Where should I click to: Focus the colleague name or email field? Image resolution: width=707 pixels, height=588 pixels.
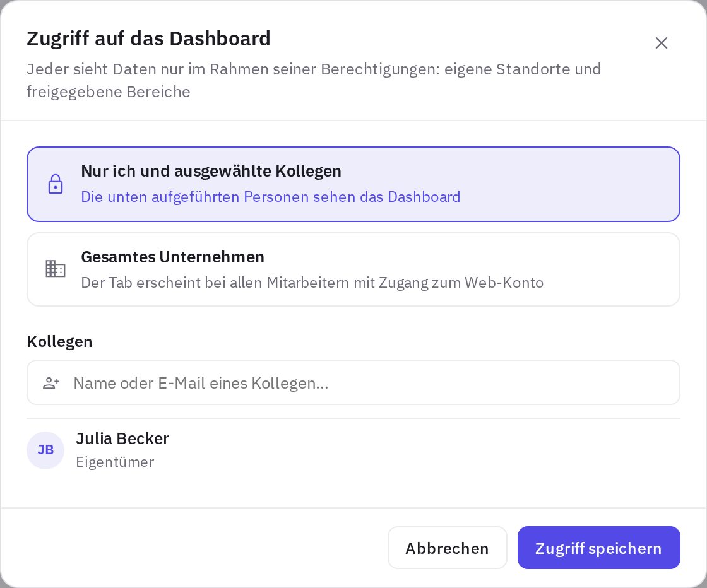353,382
